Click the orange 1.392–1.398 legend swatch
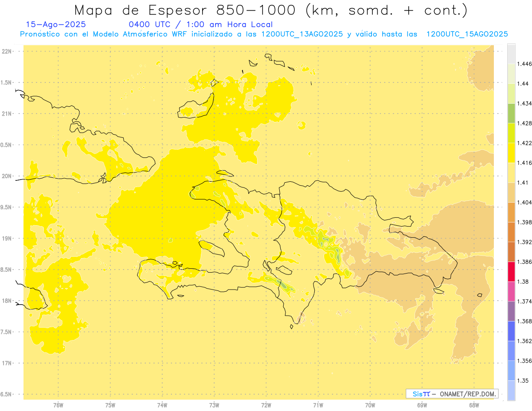 (511, 232)
